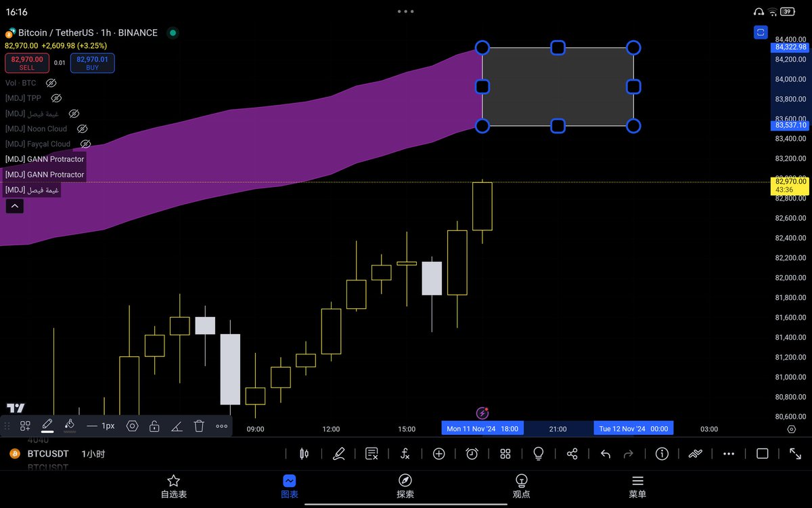Open the object tree list icon
This screenshot has width=812, height=508.
(371, 454)
